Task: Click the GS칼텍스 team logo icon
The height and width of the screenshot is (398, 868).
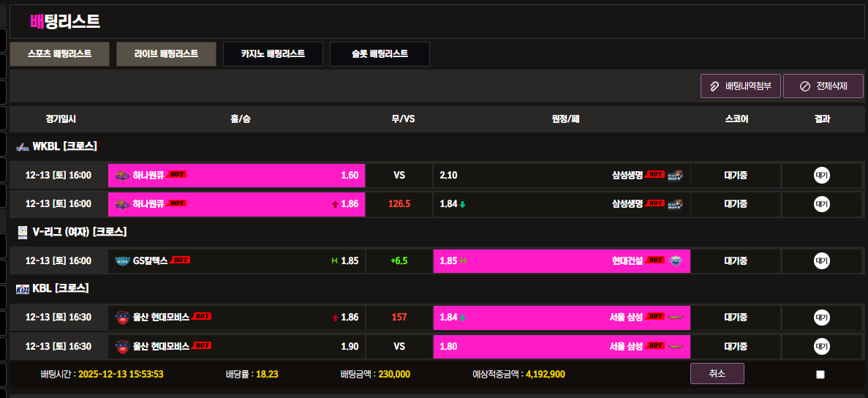Action: click(122, 260)
